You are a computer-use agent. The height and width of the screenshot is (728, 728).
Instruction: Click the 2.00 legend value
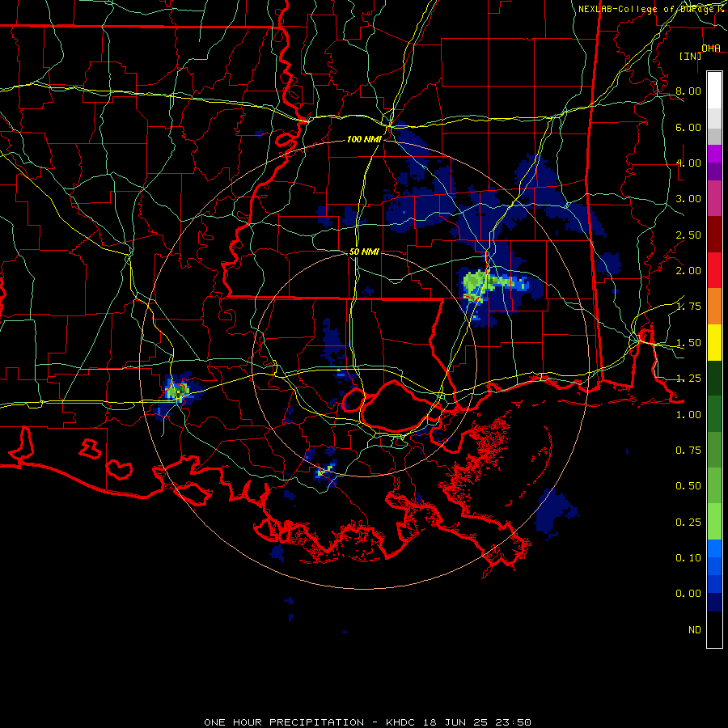point(688,271)
